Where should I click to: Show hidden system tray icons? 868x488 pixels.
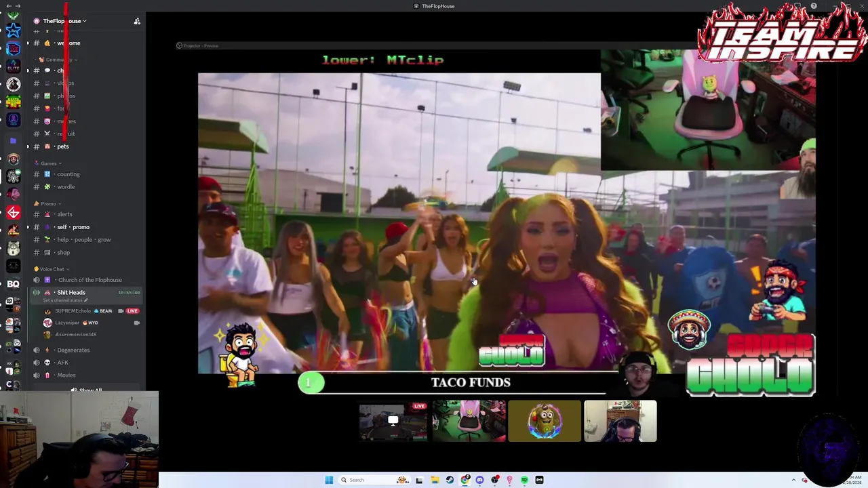coord(793,480)
